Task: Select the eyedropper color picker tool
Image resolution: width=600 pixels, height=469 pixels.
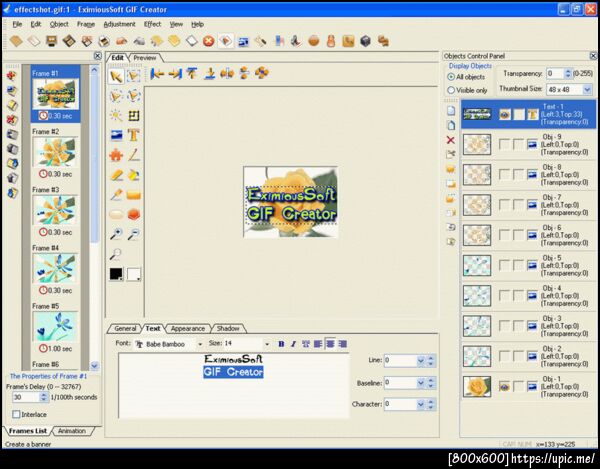Action: [116, 195]
